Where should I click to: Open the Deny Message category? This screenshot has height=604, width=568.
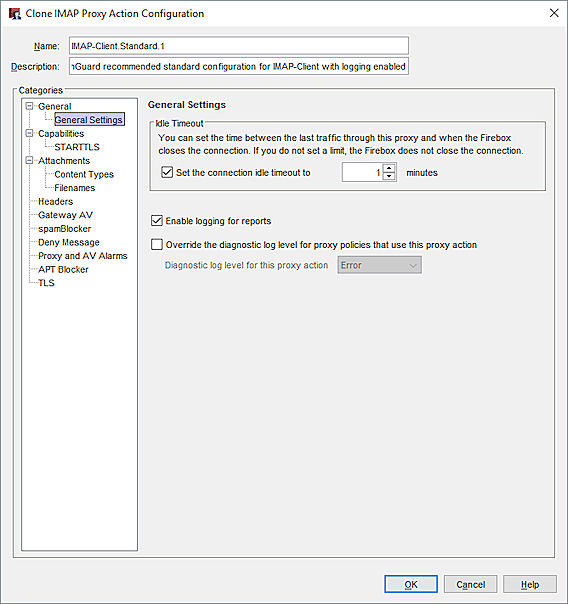tap(69, 242)
